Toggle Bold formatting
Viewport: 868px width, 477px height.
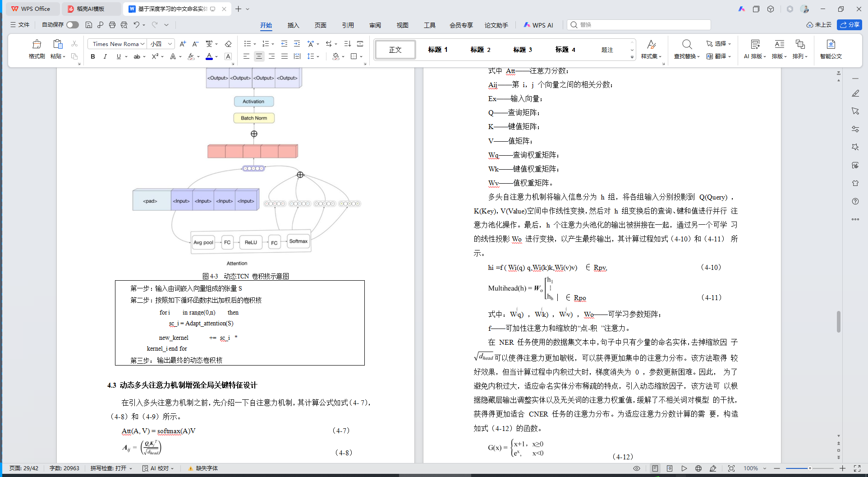[93, 56]
